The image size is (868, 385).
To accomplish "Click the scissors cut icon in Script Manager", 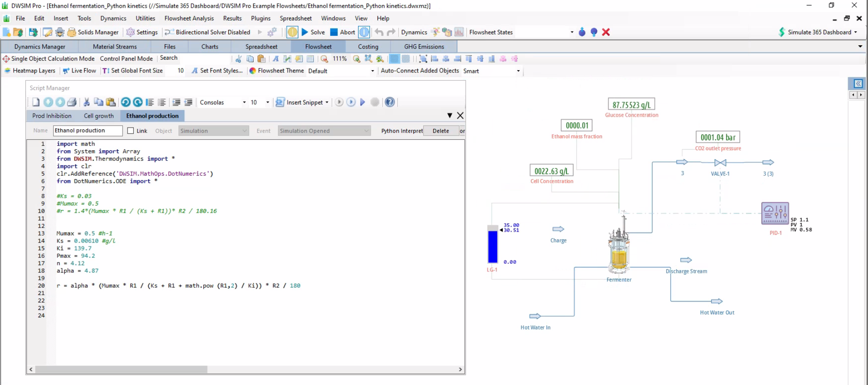I will [x=86, y=102].
